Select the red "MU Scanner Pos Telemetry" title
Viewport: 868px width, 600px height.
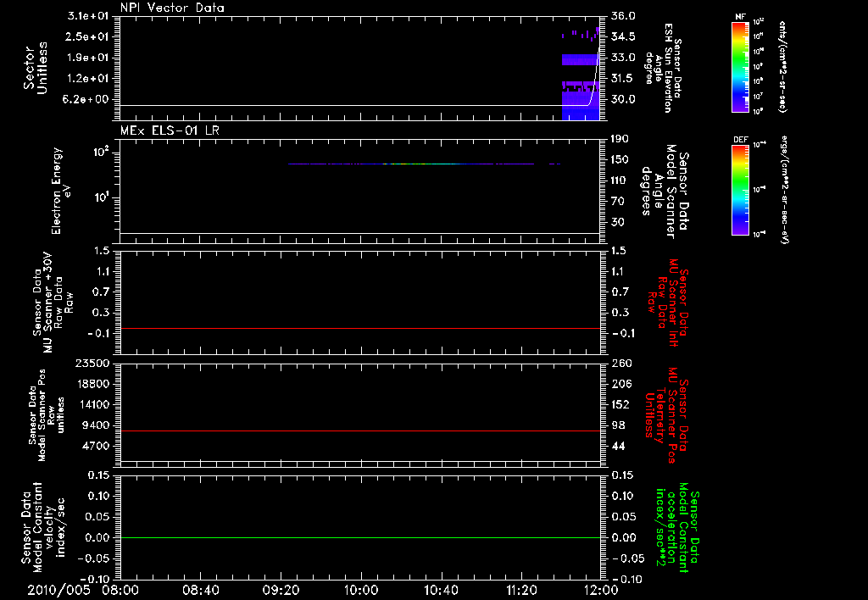point(667,415)
